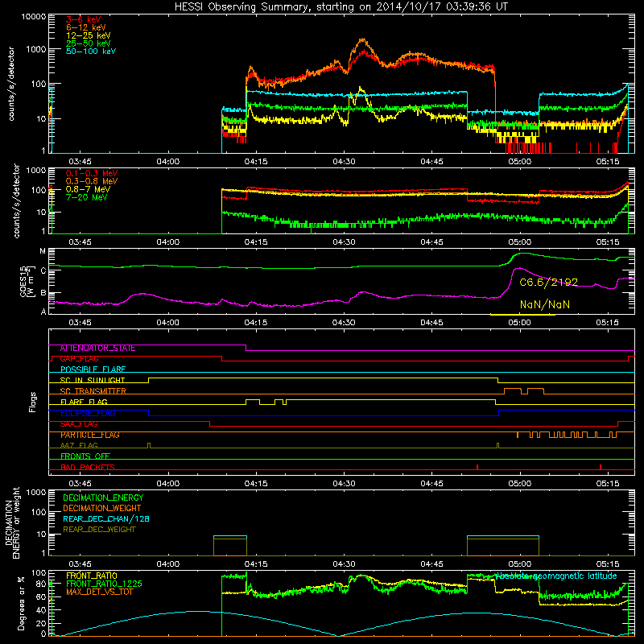Image resolution: width=644 pixels, height=644 pixels.
Task: Select the ECLIPSE_FLAG label
Action: 88,413
